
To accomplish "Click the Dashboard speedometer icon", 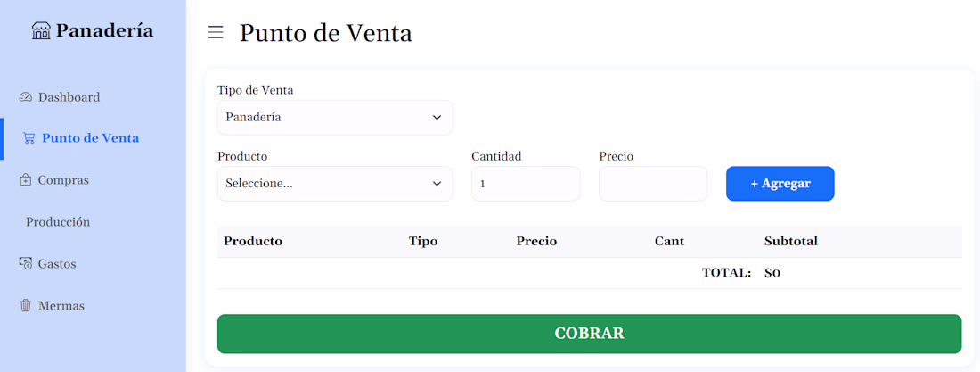I will click(26, 97).
